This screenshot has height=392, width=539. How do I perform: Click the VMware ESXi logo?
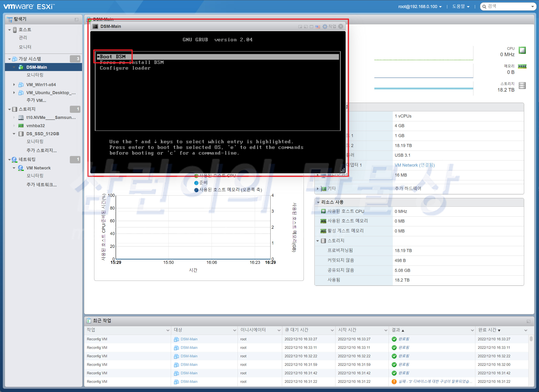pyautogui.click(x=29, y=6)
